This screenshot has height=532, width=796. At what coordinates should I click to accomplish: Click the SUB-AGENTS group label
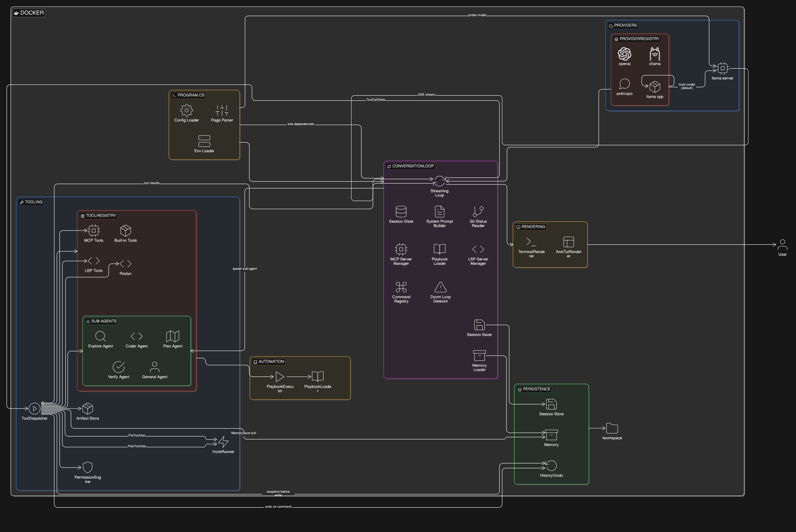click(x=101, y=321)
